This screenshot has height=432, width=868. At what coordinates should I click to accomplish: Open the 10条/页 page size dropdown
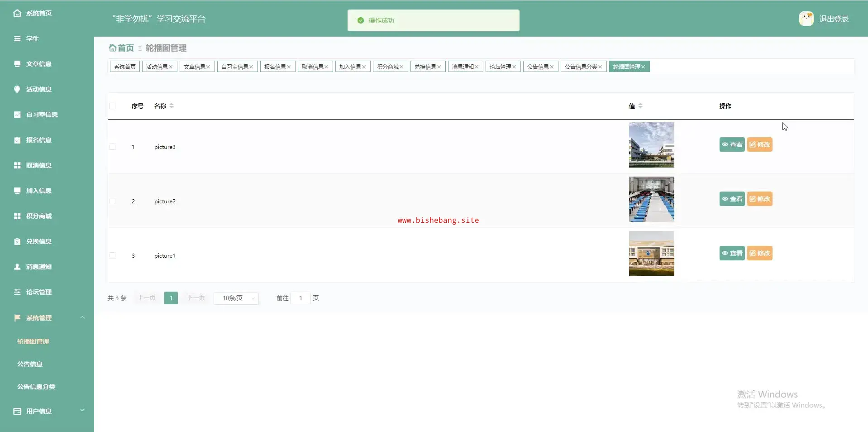coord(236,298)
